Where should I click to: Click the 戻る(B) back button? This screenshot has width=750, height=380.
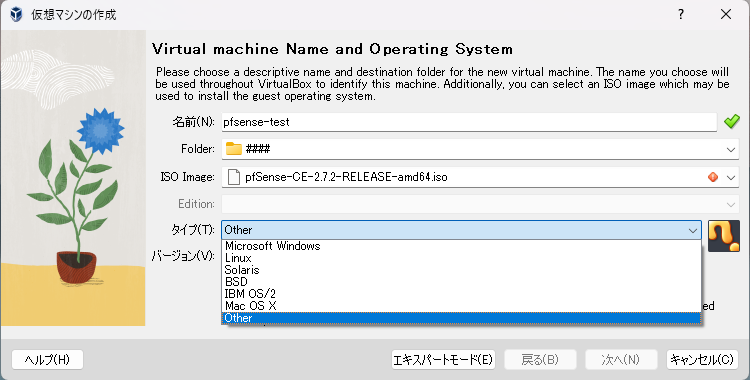540,359
